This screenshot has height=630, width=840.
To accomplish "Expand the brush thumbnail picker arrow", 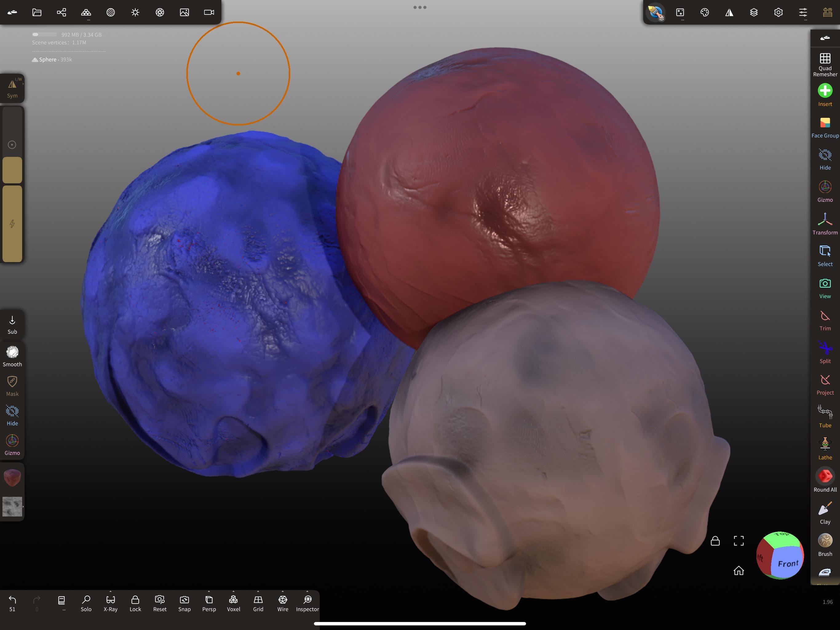I will [x=23, y=507].
